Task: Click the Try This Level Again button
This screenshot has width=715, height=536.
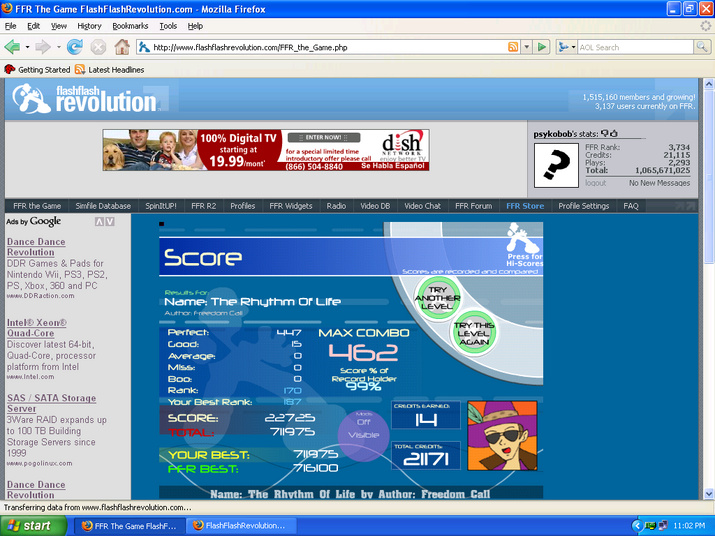Action: (474, 333)
